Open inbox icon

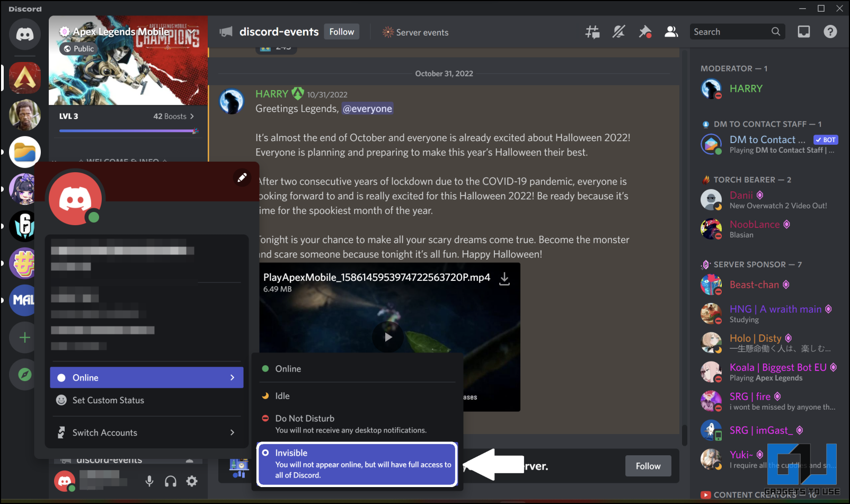804,32
